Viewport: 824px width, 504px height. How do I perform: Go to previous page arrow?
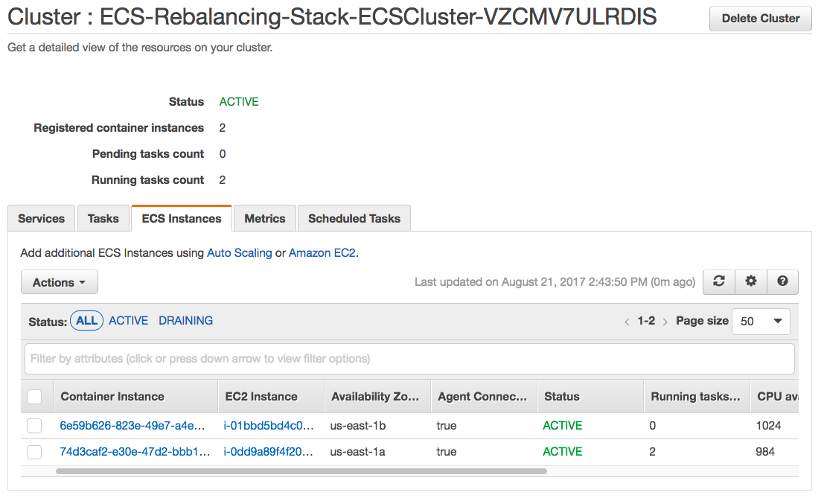pyautogui.click(x=627, y=322)
